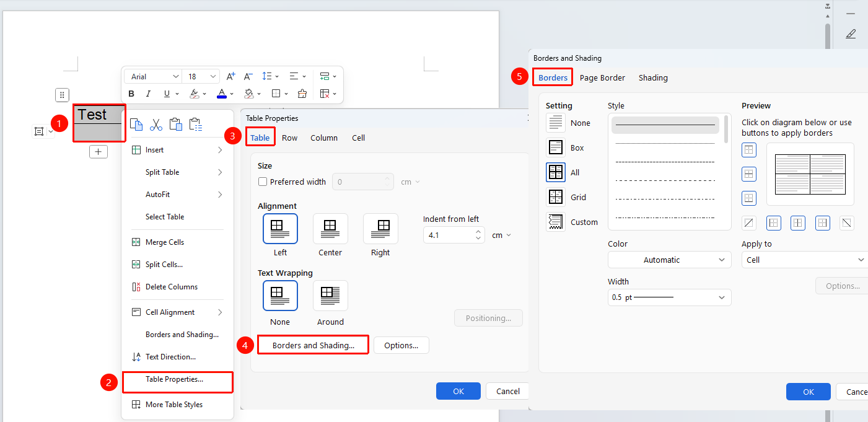The width and height of the screenshot is (868, 422).
Task: Click Cancel in Table Properties dialog
Action: click(x=508, y=391)
